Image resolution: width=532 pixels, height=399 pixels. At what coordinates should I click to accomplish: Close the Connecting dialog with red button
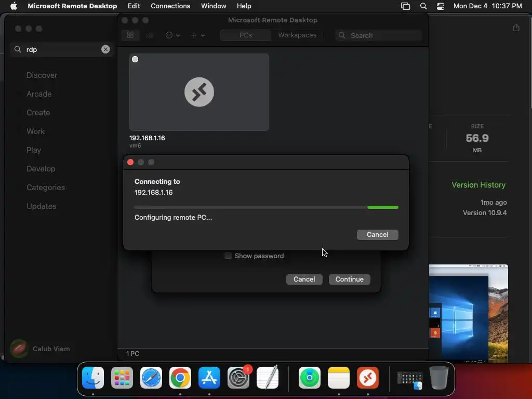coord(130,162)
